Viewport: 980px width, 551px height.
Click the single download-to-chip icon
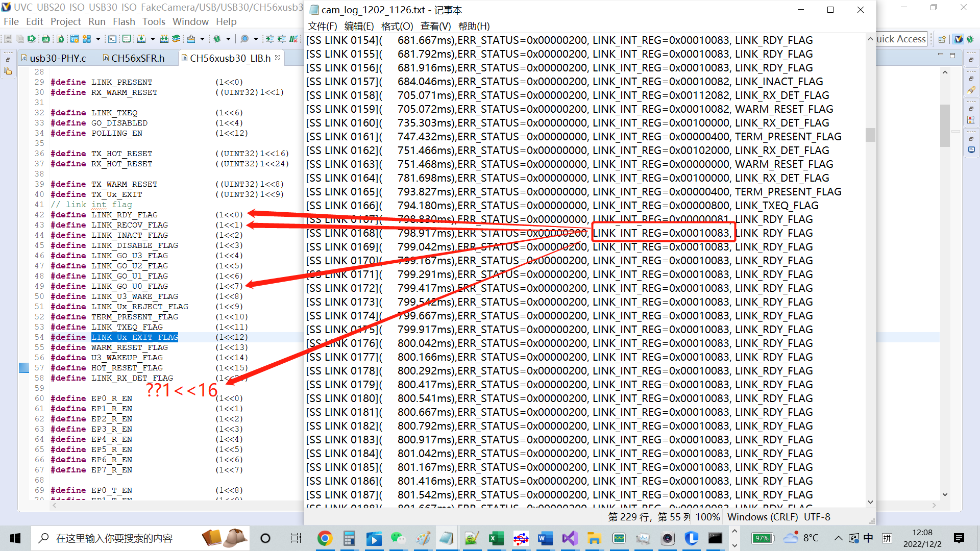click(x=141, y=39)
